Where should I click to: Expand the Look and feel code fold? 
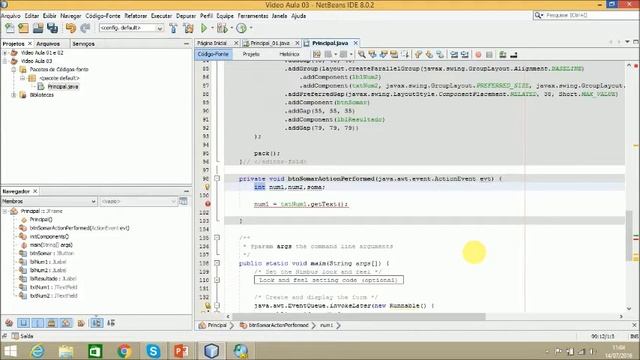click(x=217, y=280)
